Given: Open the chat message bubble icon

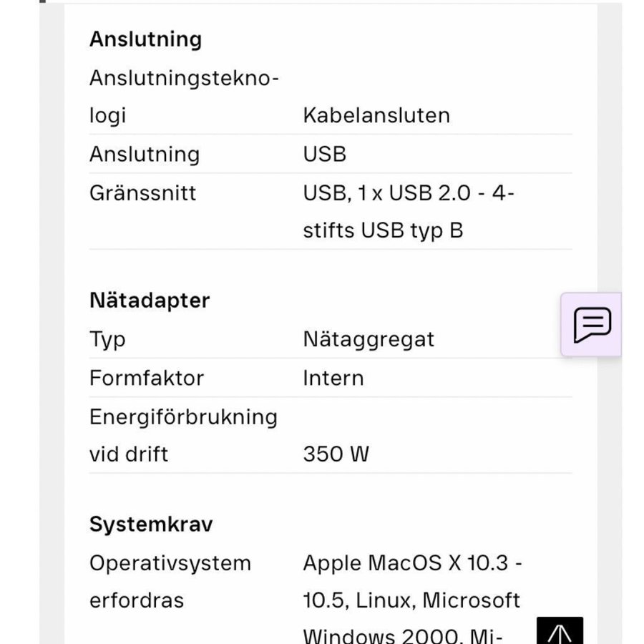Looking at the screenshot, I should coord(592,325).
